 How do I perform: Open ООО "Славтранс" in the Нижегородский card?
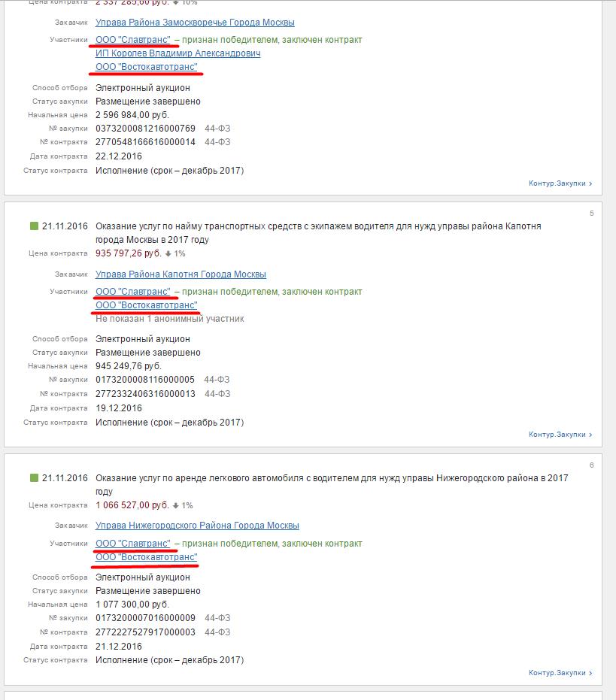pos(132,544)
